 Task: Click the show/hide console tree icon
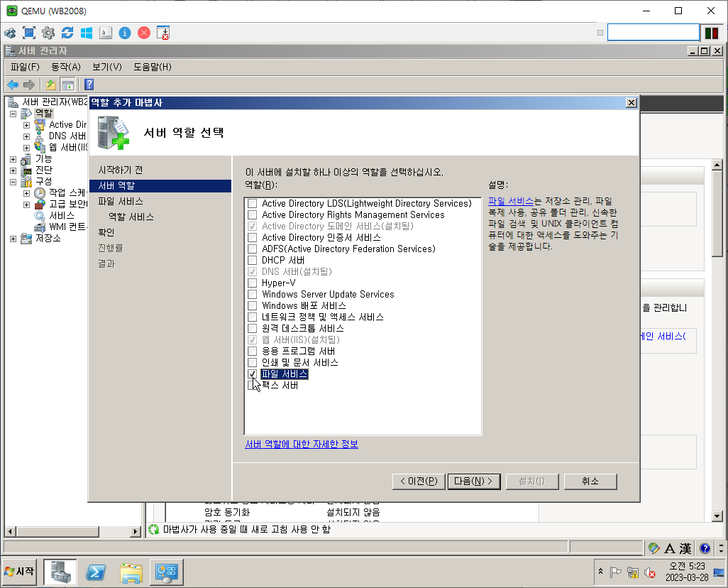click(68, 85)
